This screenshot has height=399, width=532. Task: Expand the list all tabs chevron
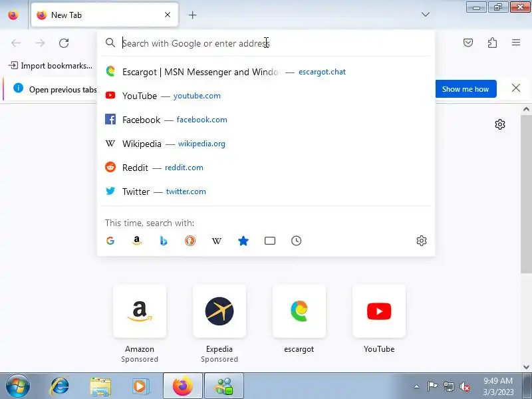point(425,15)
